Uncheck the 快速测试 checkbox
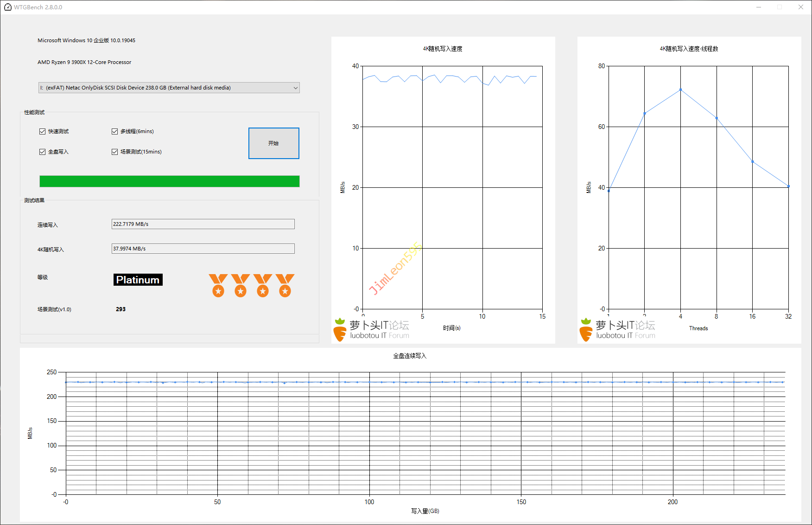 click(43, 132)
